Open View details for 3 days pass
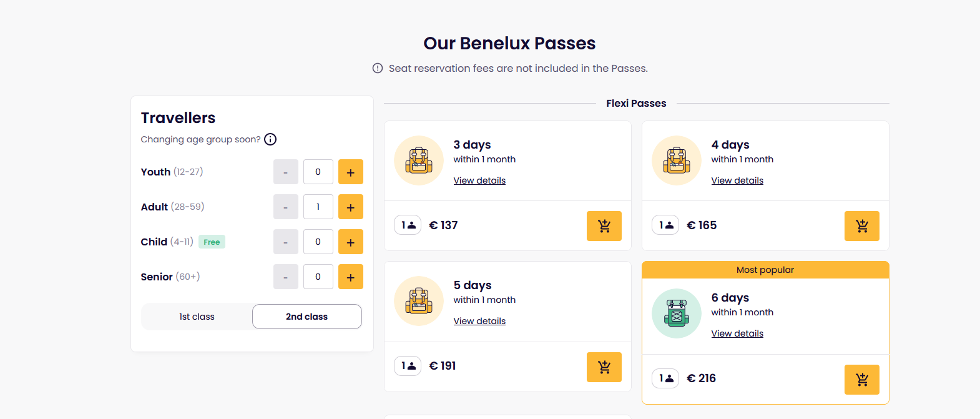Screen dimensions: 980x419 pyautogui.click(x=479, y=180)
